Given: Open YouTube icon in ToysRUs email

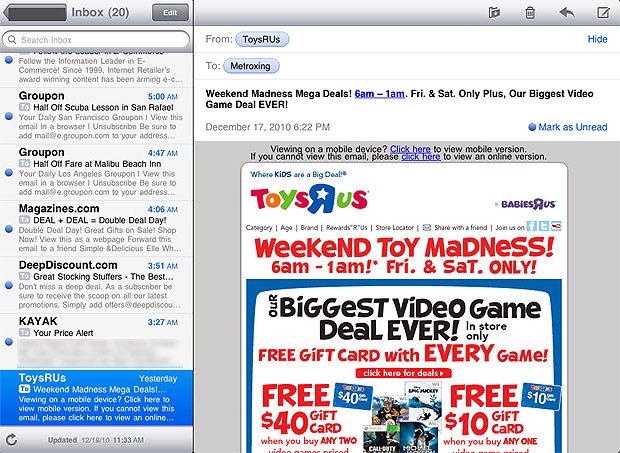Looking at the screenshot, I should pos(556,226).
